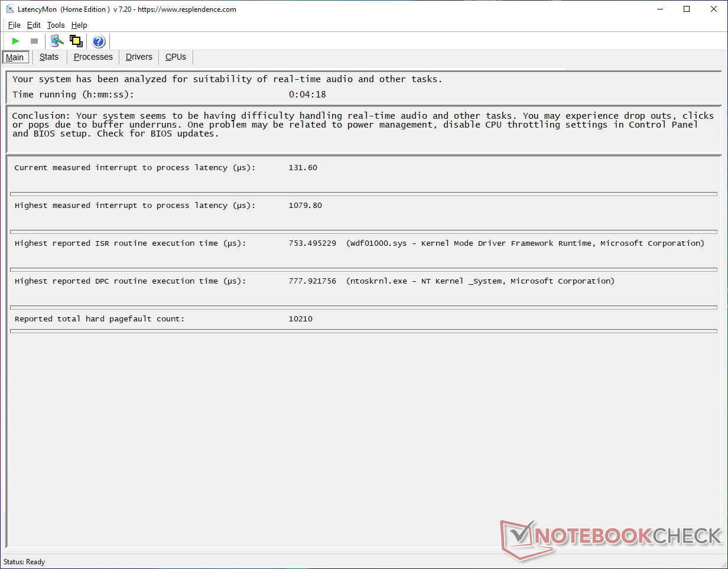
Task: Click 'Reported total hard pagefault count' label
Action: pos(99,319)
